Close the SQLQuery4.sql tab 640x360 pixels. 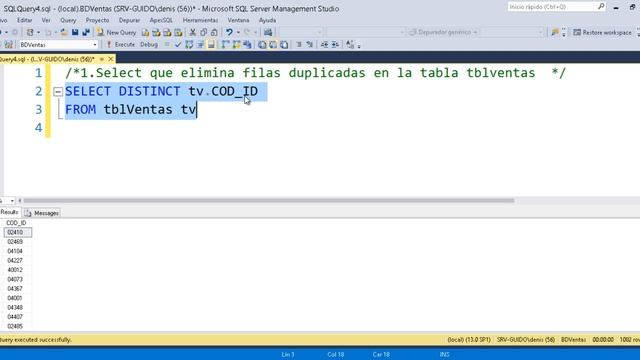(111, 59)
